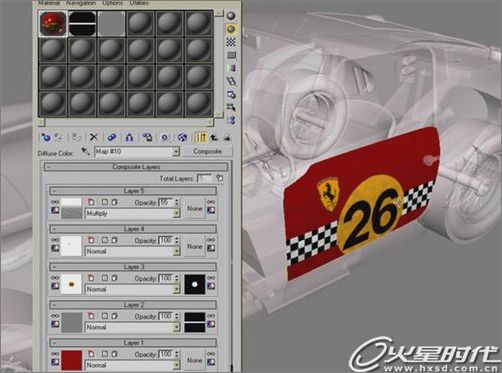The height and width of the screenshot is (373, 502).
Task: Click Layer 5 None mask button
Action: pyautogui.click(x=195, y=208)
